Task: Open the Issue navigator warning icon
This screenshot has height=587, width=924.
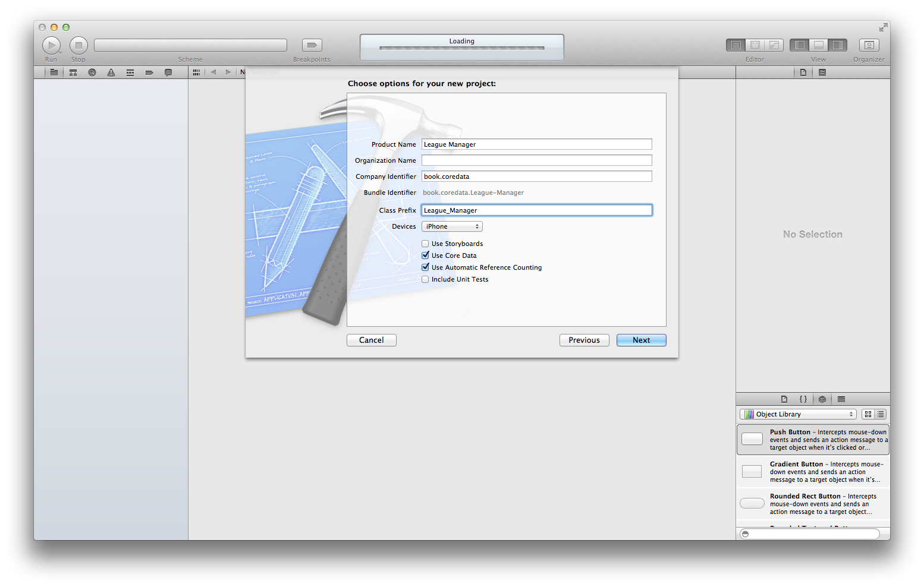Action: (111, 72)
